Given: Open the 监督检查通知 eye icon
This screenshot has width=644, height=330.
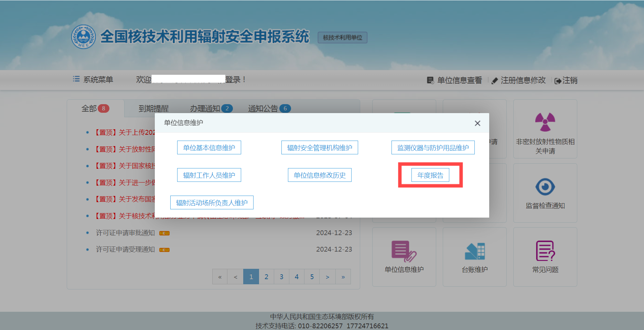Looking at the screenshot, I should pos(545,187).
